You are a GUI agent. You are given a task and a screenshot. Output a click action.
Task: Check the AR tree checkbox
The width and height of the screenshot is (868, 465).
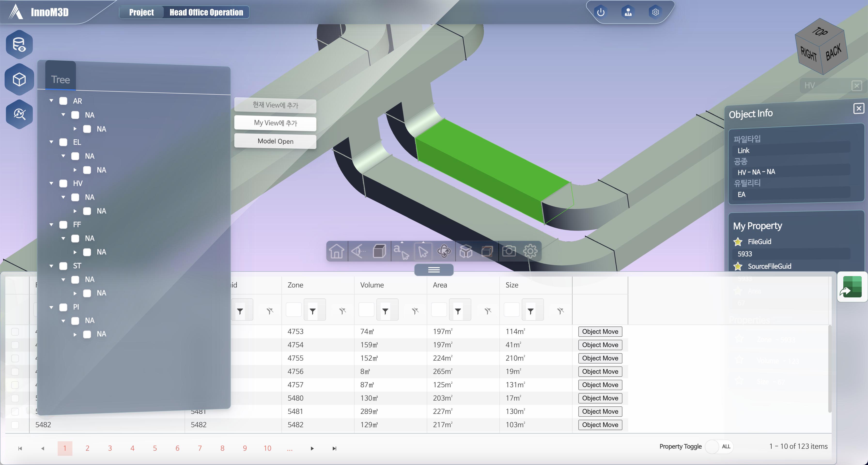pyautogui.click(x=63, y=101)
